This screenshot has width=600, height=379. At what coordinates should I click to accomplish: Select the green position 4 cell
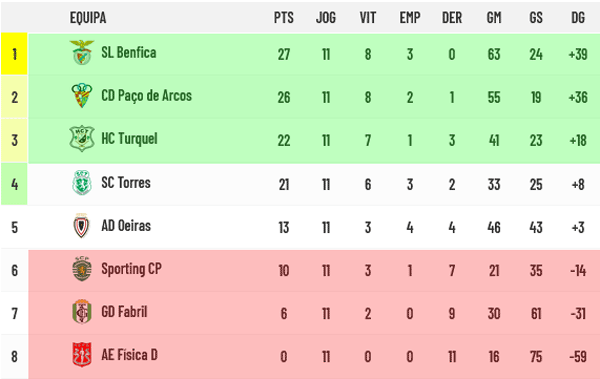[14, 184]
